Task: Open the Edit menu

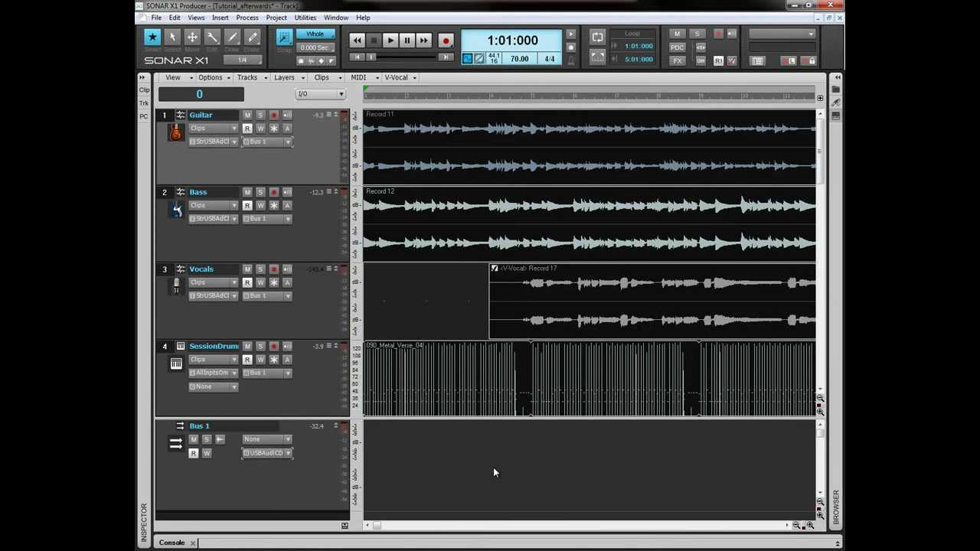Action: [x=175, y=18]
